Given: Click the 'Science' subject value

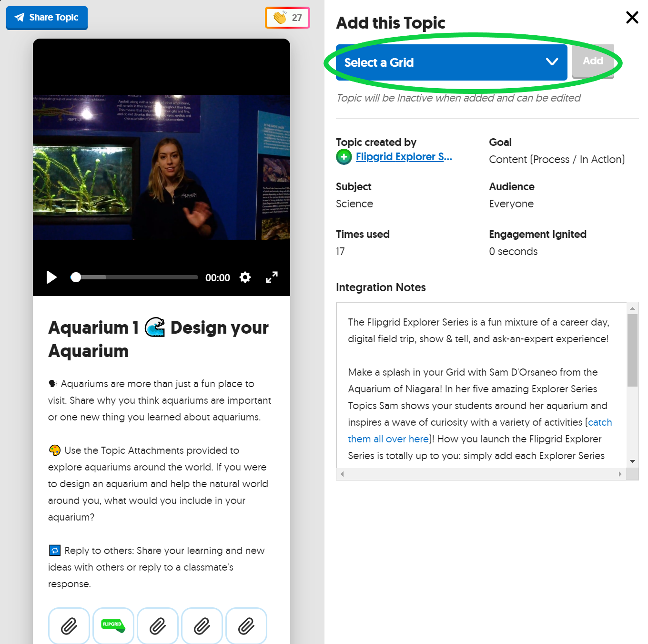Looking at the screenshot, I should coord(354,204).
